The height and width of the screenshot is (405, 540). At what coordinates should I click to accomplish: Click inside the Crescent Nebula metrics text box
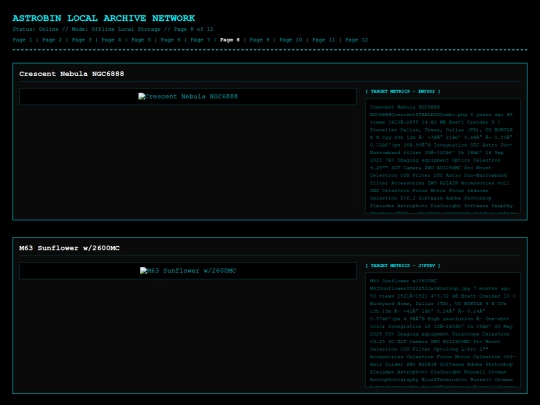coord(443,156)
